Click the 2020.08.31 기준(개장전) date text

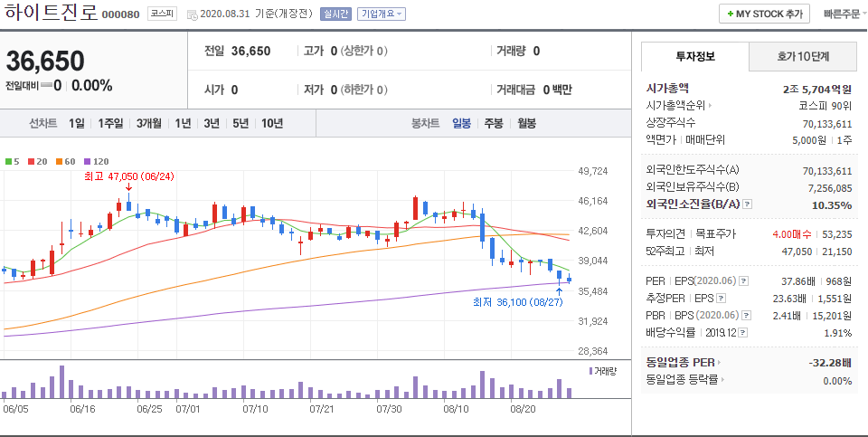coord(256,14)
